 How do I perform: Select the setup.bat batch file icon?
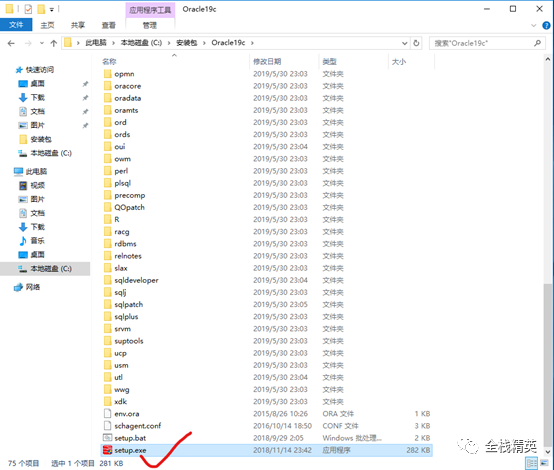tap(107, 438)
